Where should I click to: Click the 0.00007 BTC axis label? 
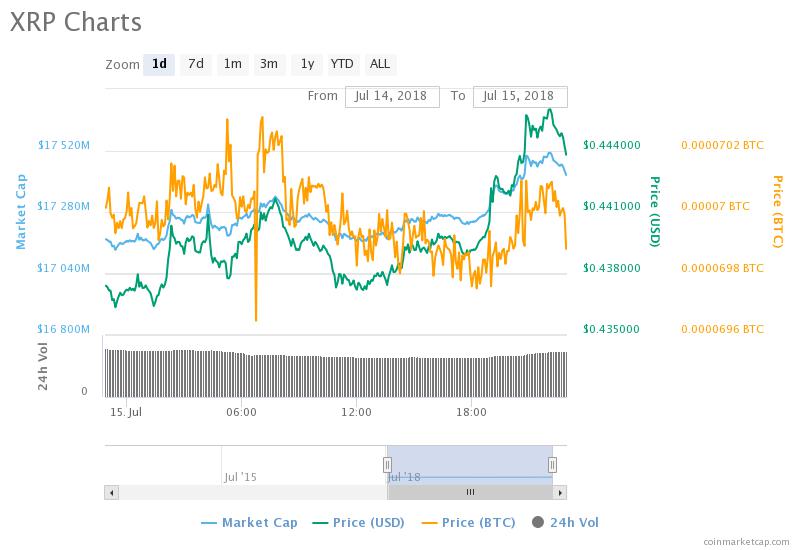click(x=715, y=206)
